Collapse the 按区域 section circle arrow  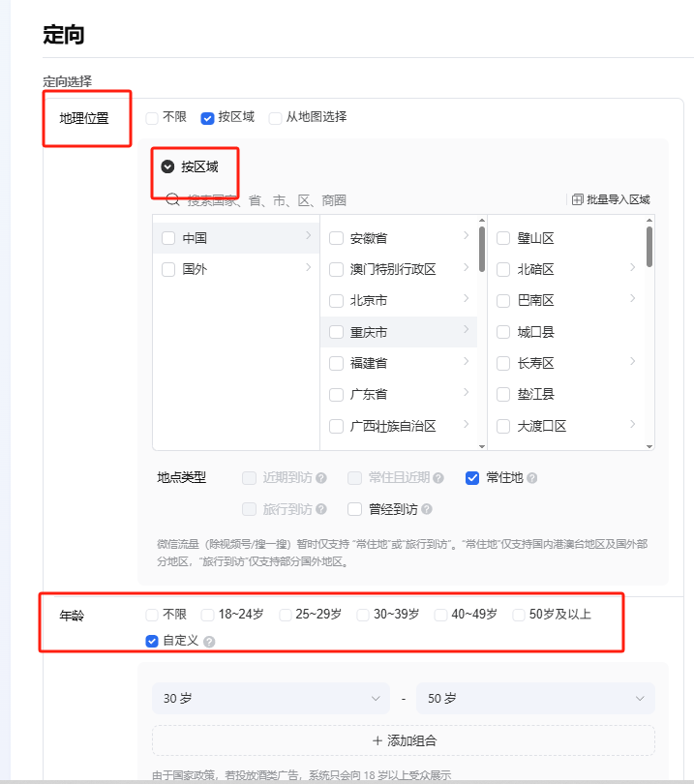(167, 166)
